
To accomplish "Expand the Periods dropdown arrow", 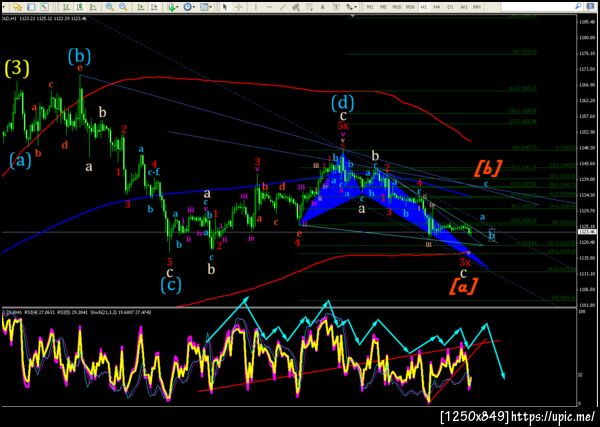I will [x=194, y=7].
